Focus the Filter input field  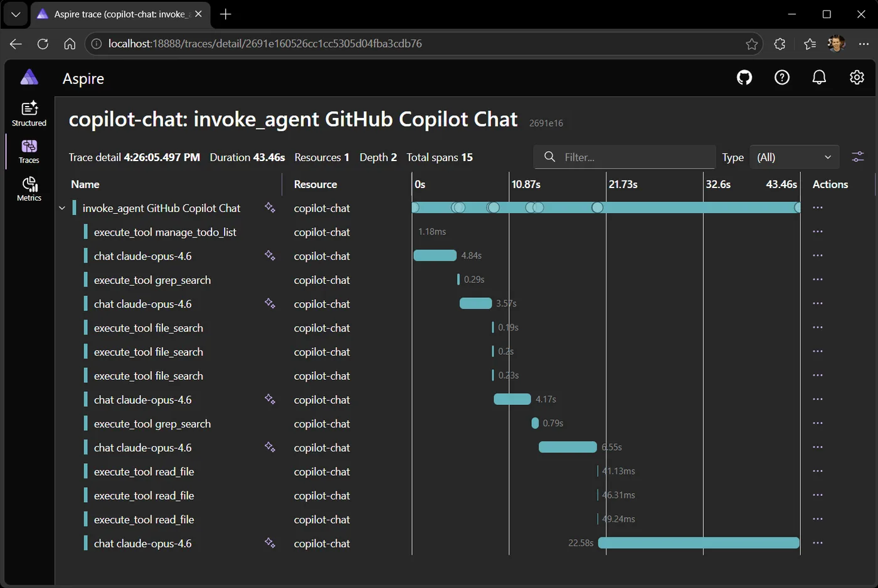pyautogui.click(x=625, y=157)
